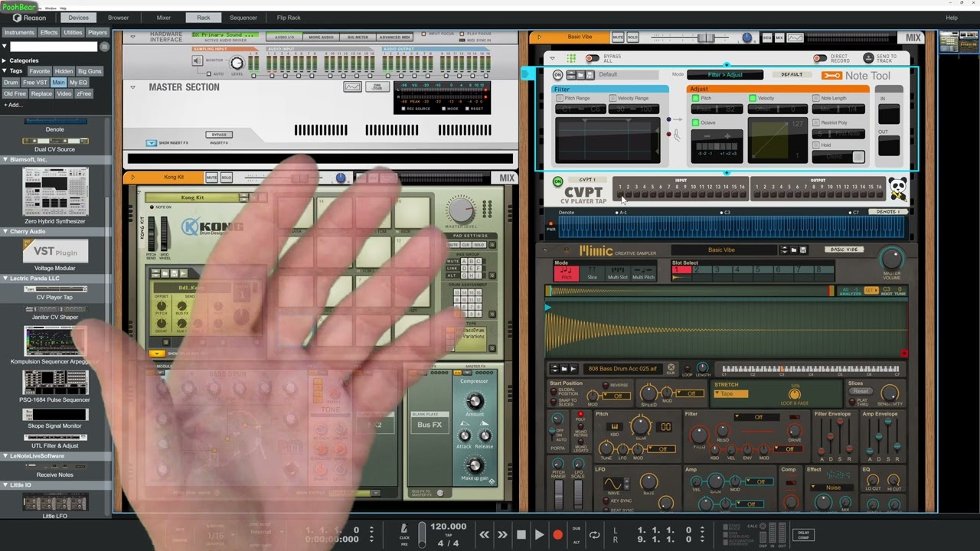Toggle the Direct Record switch
This screenshot has height=551, width=980.
click(819, 58)
